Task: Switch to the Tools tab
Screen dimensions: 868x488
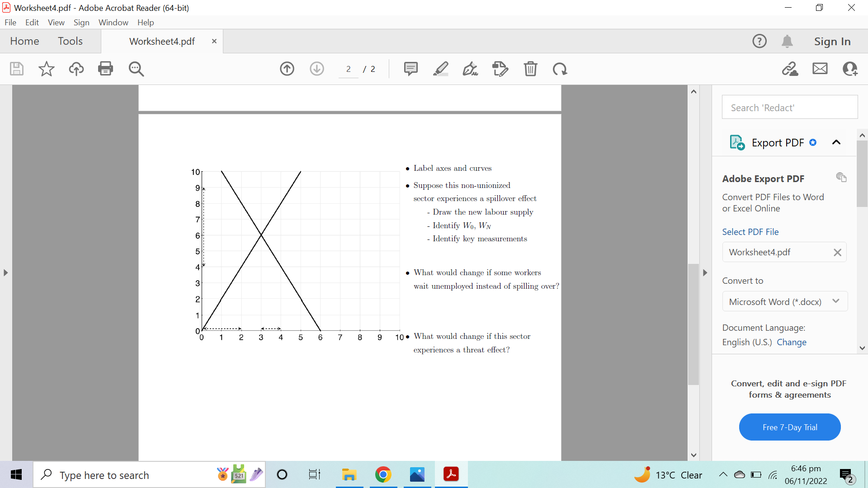Action: coord(70,41)
